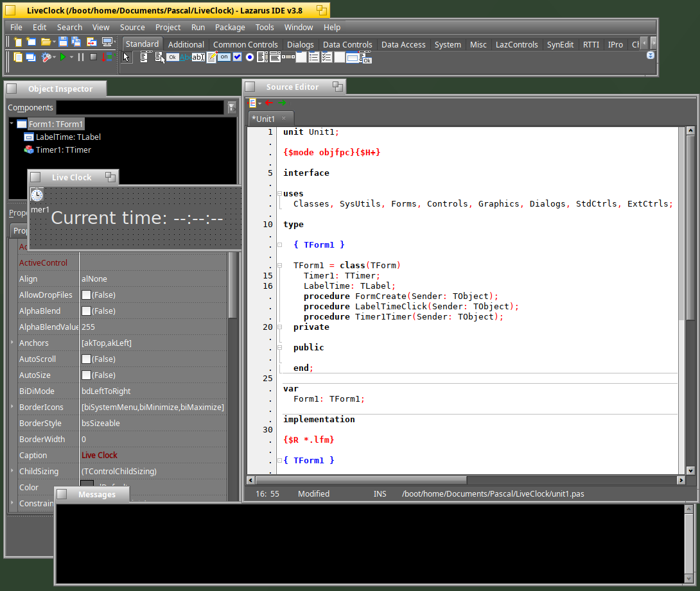700x591 pixels.
Task: Toggle the AutoSize checkbox
Action: [86, 375]
